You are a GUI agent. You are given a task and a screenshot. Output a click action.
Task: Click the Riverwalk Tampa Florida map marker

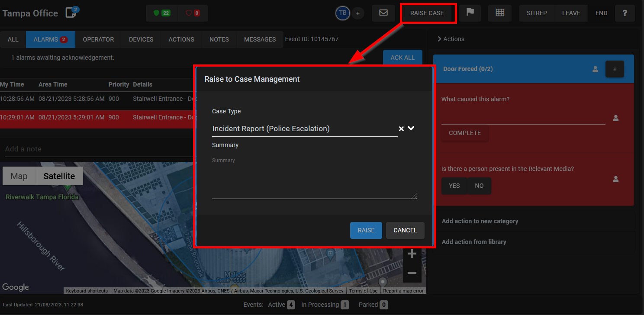[68, 187]
